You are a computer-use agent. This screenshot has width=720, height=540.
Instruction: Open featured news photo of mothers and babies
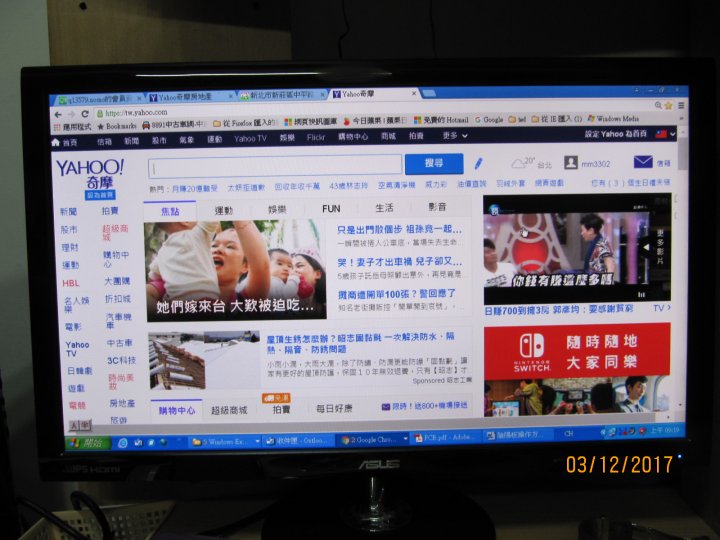pos(236,270)
